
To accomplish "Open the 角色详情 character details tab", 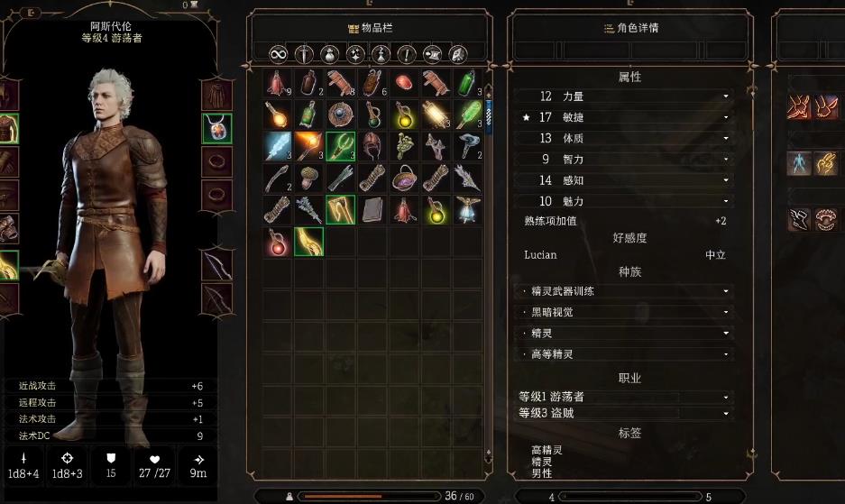I will (x=631, y=28).
